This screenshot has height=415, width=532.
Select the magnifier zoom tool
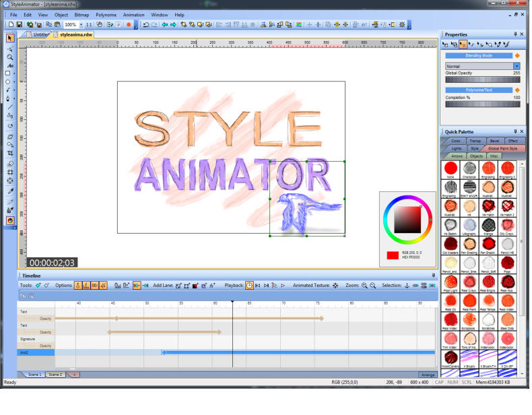click(x=10, y=57)
